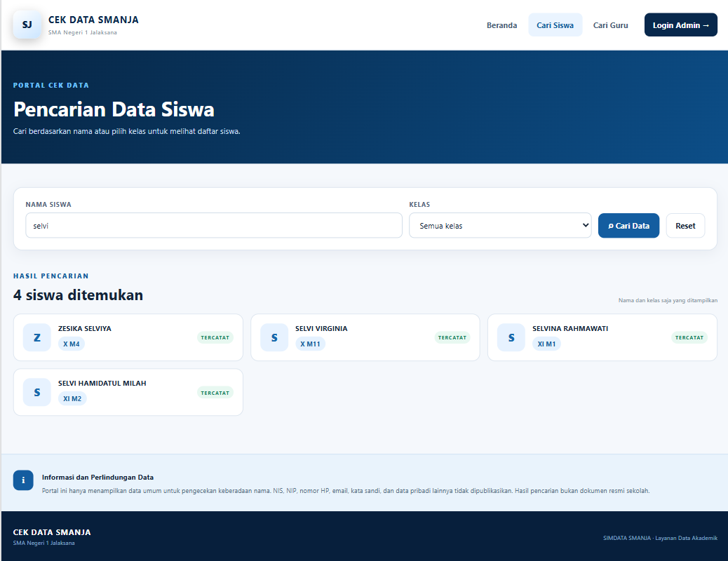Viewport: 728px width, 561px height.
Task: Click the PORTAL CEK DATA label
Action: [x=51, y=86]
